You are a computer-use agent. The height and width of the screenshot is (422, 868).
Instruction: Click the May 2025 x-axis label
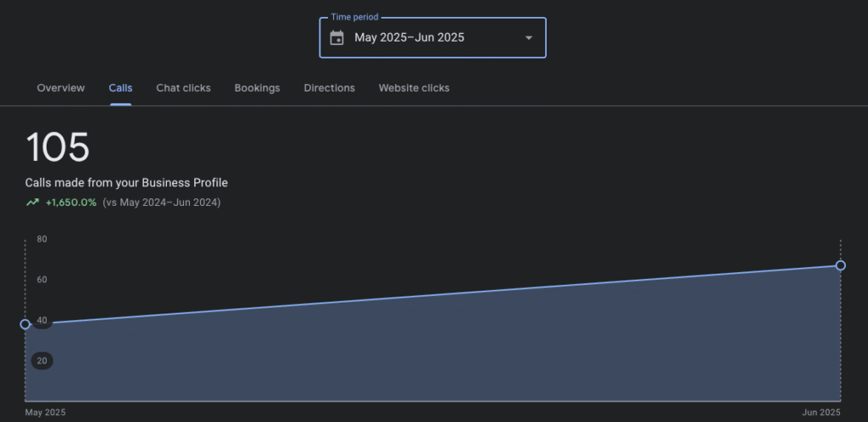coord(45,412)
